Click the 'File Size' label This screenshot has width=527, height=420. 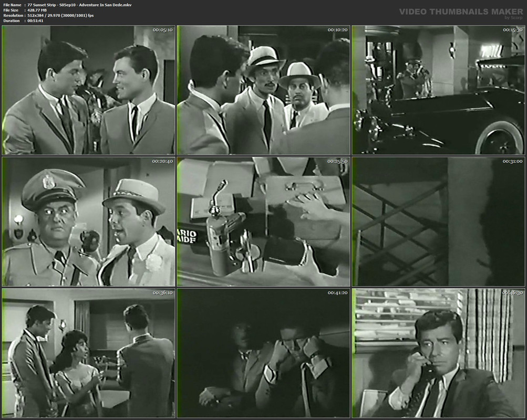11,10
